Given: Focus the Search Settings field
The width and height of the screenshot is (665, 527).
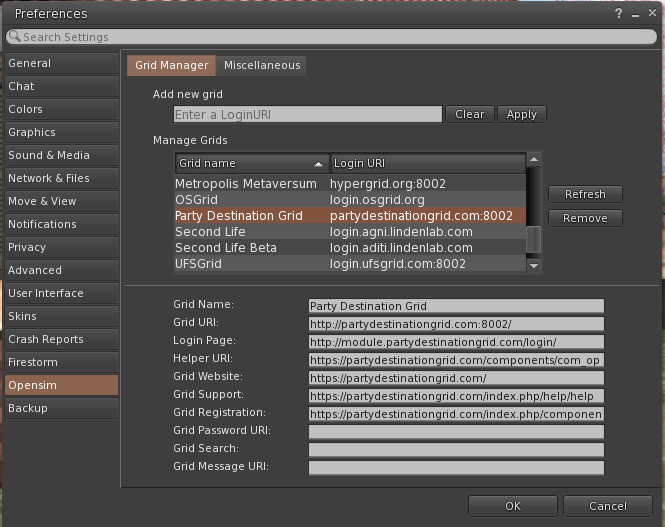Looking at the screenshot, I should pyautogui.click(x=332, y=37).
